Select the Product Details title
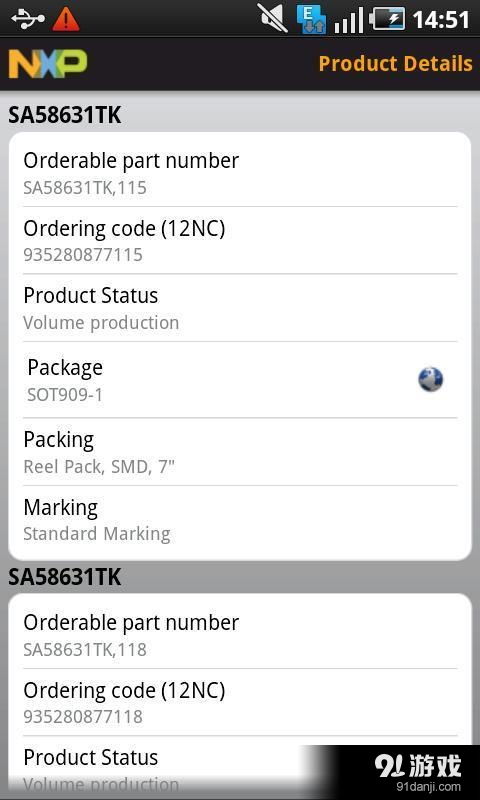The height and width of the screenshot is (800, 480). (x=395, y=64)
